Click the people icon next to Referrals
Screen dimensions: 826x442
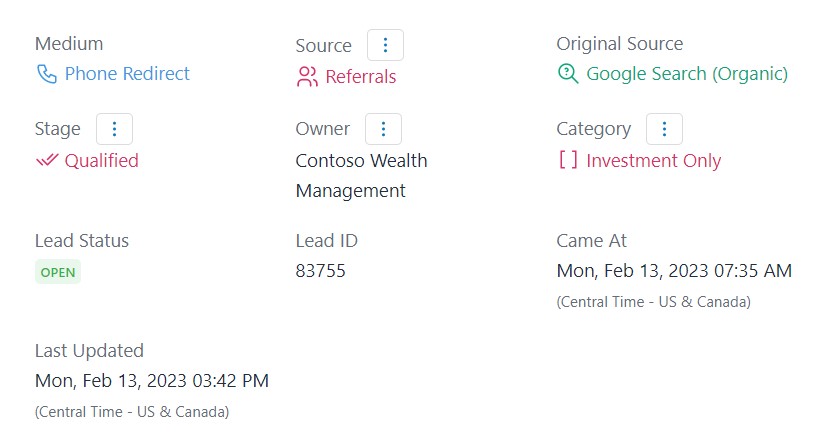[307, 76]
